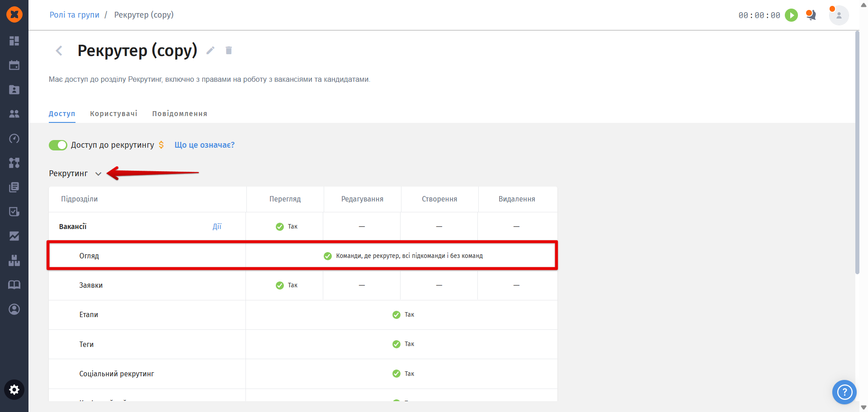Click the Огляд teams permission value
868x412 pixels.
coord(403,256)
